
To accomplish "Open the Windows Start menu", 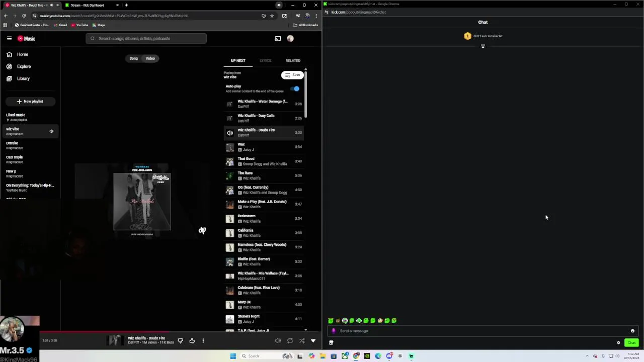I will pos(233,356).
